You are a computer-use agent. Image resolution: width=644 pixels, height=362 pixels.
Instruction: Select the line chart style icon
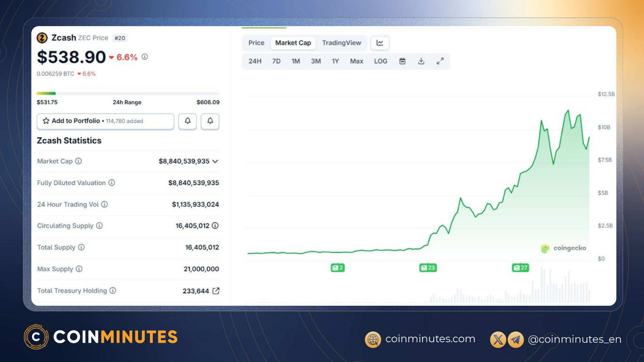tap(380, 43)
